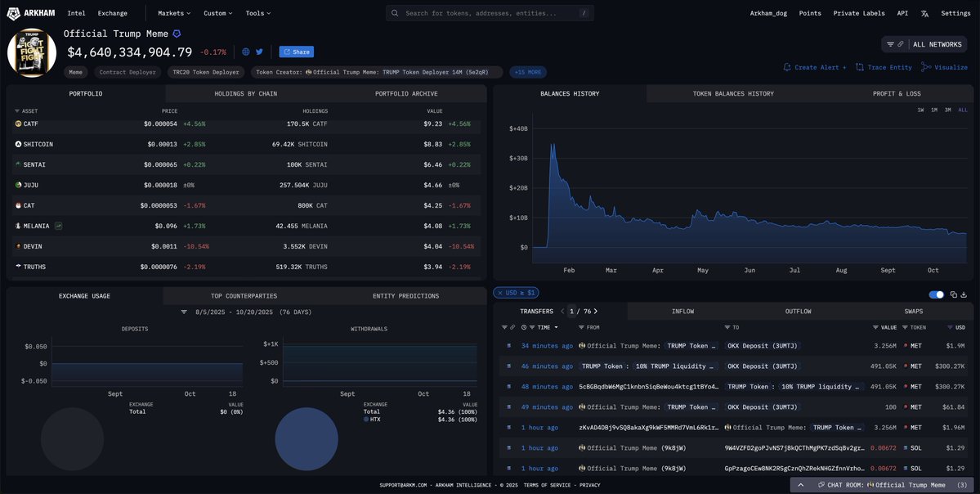
Task: Click the verified badge next to Official Trump Meme
Action: (x=177, y=34)
